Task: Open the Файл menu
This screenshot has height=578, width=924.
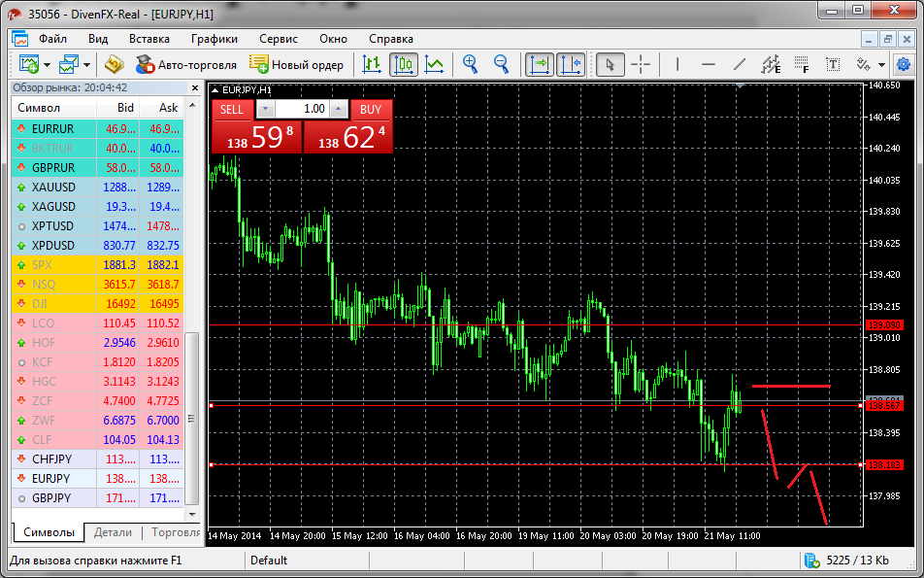Action: point(53,39)
